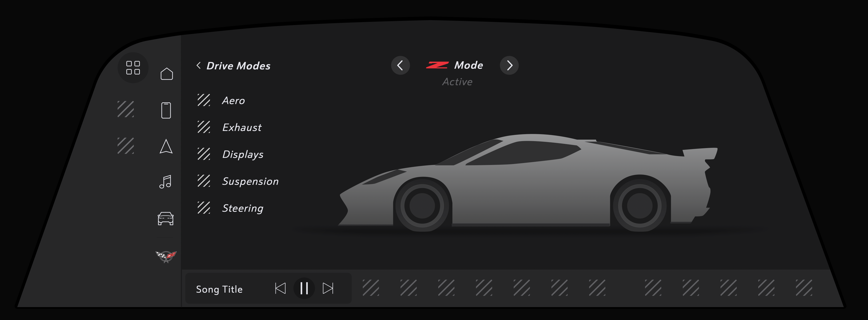Select the Vehicle car icon
Screen dimensions: 868x320
pyautogui.click(x=165, y=219)
